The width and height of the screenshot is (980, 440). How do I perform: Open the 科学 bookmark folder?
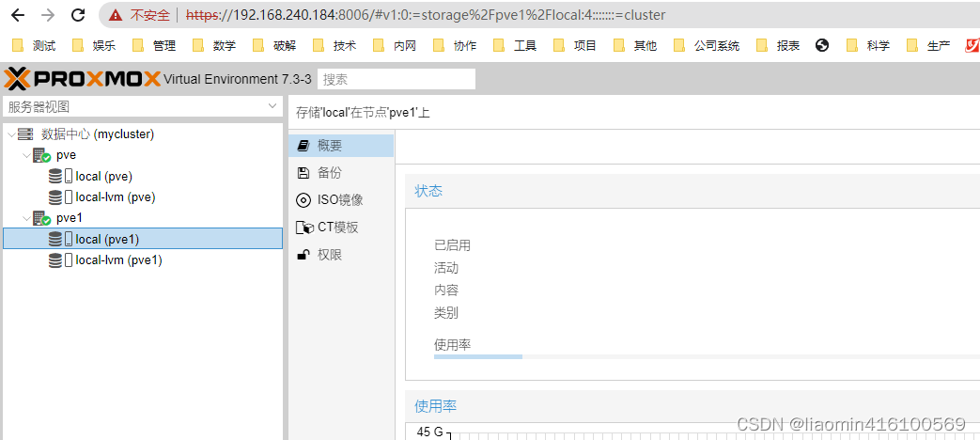(867, 45)
